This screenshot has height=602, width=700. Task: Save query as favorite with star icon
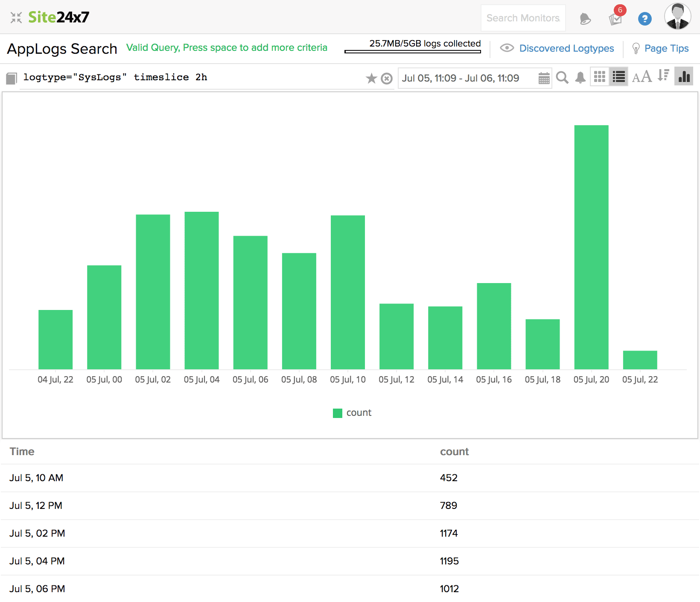(371, 78)
